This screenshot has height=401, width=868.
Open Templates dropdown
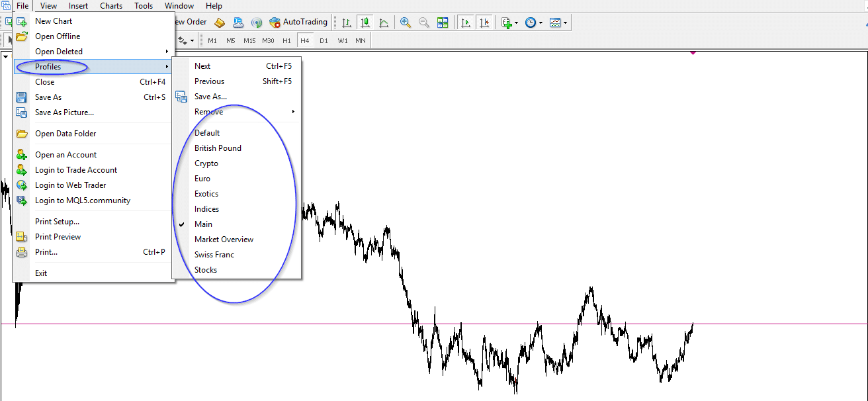coord(558,22)
